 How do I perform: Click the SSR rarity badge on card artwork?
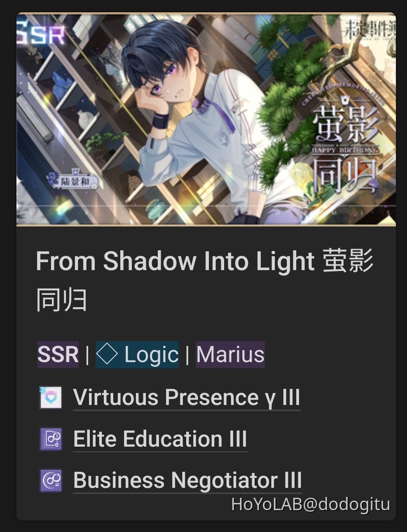click(x=41, y=35)
